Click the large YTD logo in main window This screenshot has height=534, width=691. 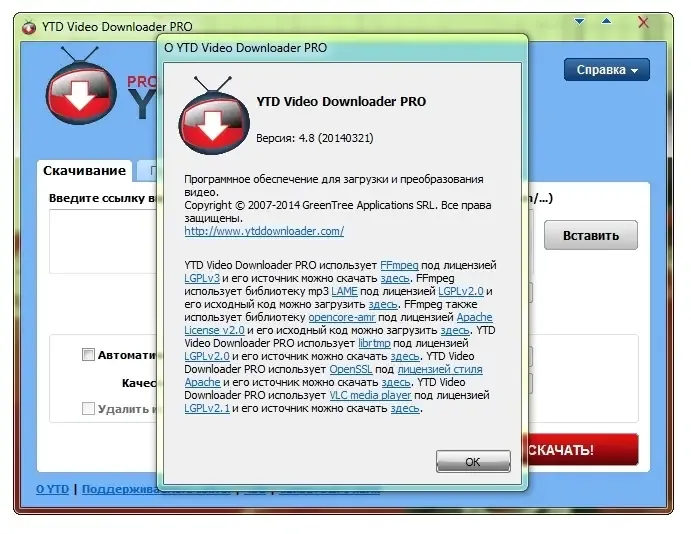[82, 86]
